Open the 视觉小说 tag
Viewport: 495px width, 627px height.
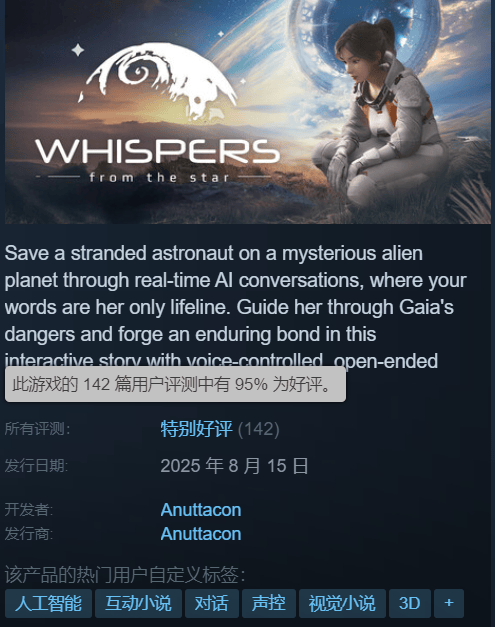[342, 603]
